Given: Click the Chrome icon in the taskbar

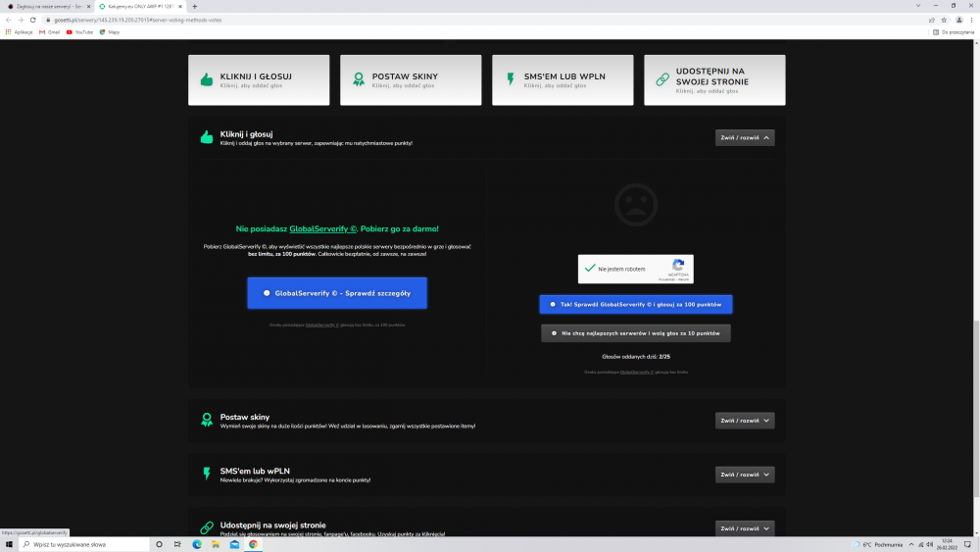Looking at the screenshot, I should [253, 544].
